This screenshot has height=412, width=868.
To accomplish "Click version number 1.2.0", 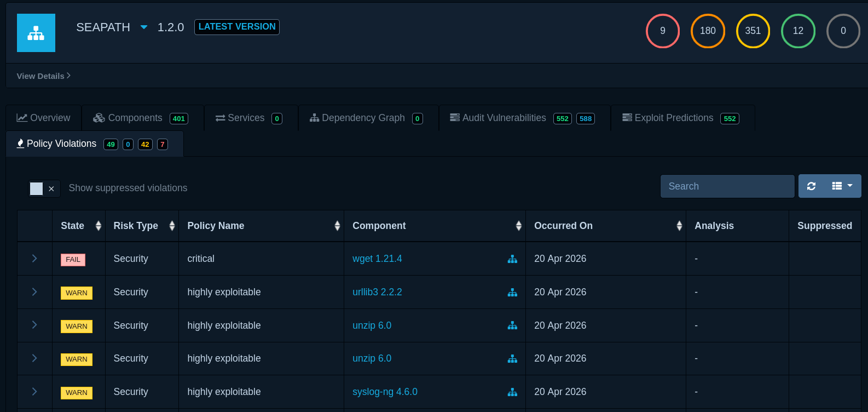I will click(x=171, y=27).
